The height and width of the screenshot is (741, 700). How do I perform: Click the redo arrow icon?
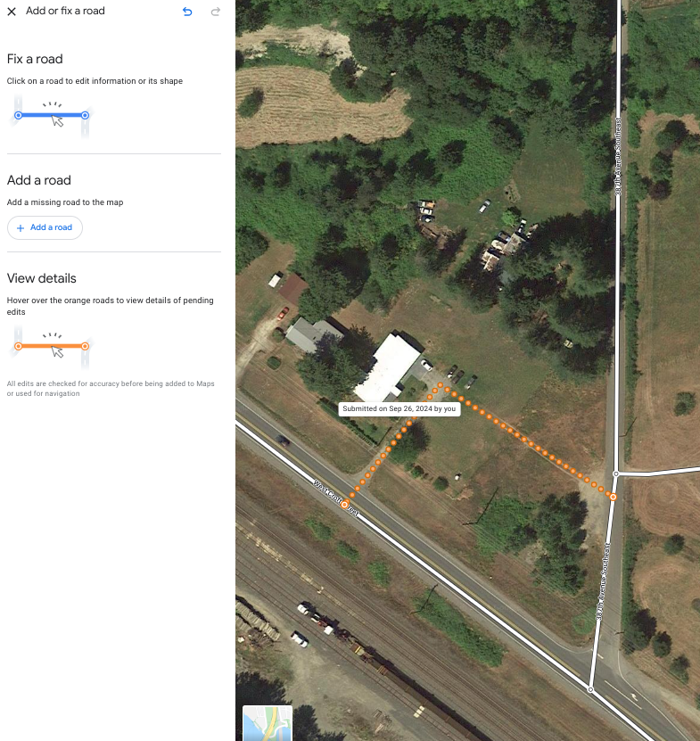click(x=216, y=12)
